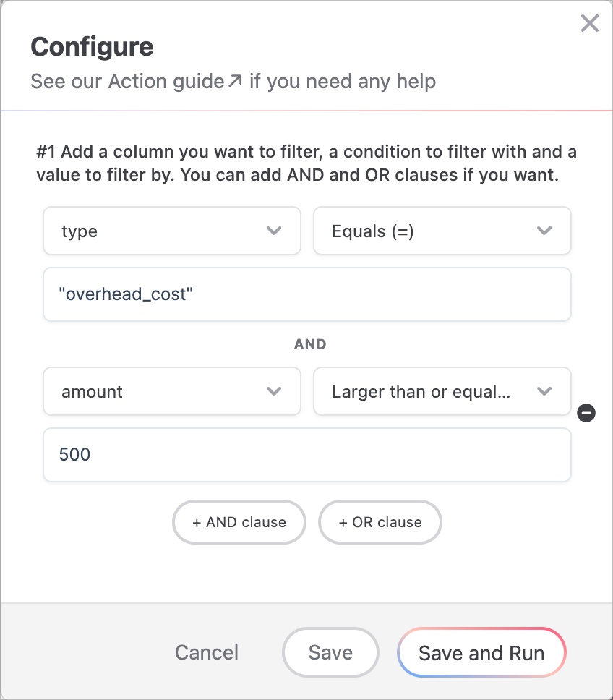Click the AND separator label between clauses
This screenshot has width=613, height=700.
pyautogui.click(x=310, y=344)
